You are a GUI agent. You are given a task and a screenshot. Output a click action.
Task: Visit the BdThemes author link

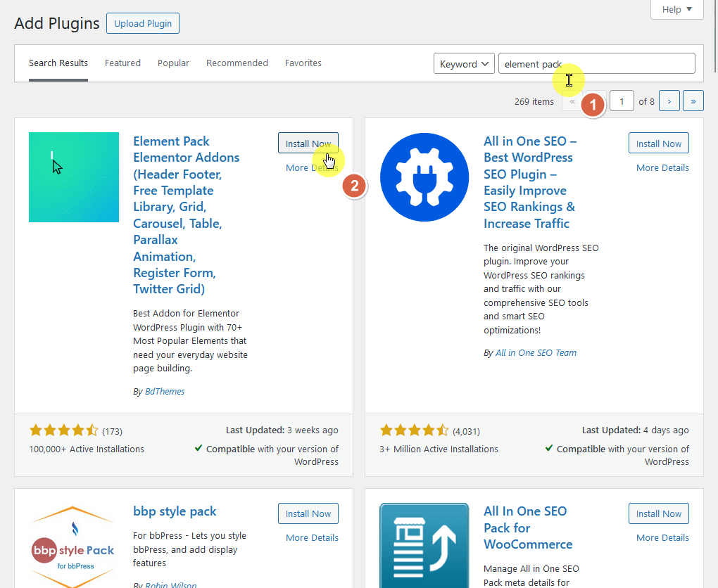[x=165, y=391]
